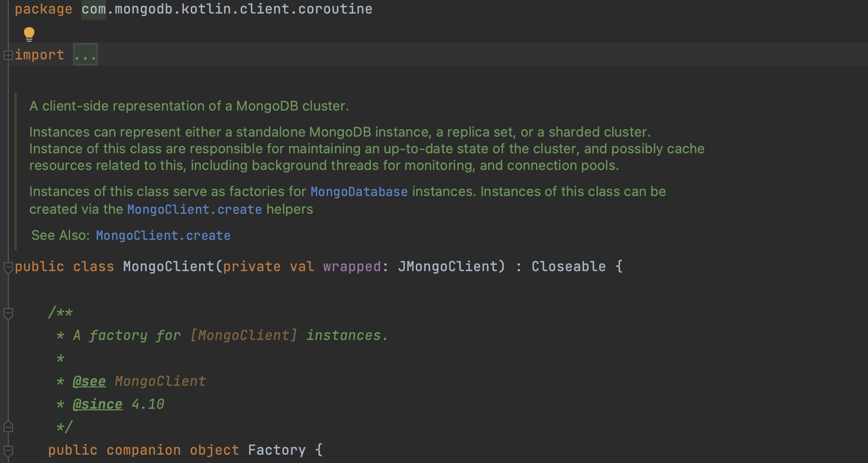The height and width of the screenshot is (463, 868).
Task: Expand the folded import block plus icon
Action: pyautogui.click(x=8, y=55)
